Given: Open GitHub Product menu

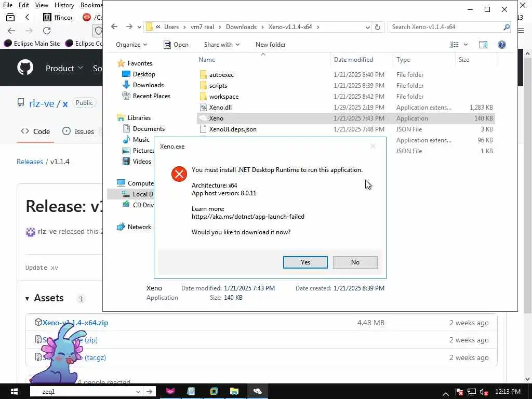Looking at the screenshot, I should (x=64, y=68).
